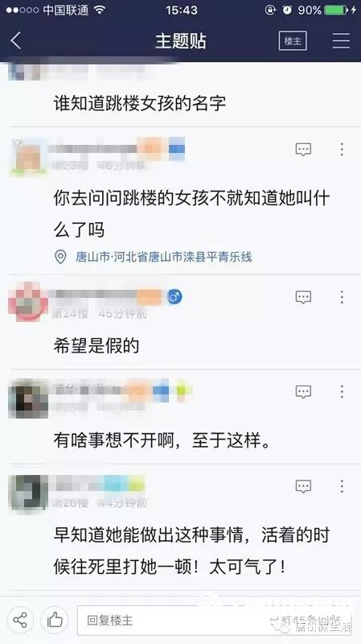Tap the back arrow in header
This screenshot has height=644, width=361.
coord(15,41)
